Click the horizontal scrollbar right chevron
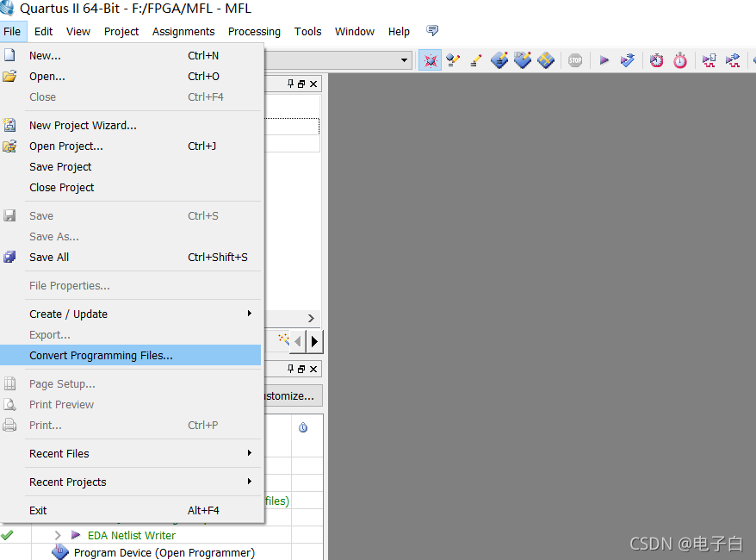756x560 pixels. [311, 319]
